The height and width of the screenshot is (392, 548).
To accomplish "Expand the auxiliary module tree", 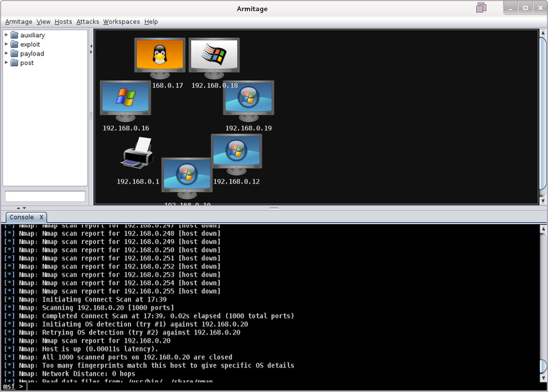I will 6,35.
